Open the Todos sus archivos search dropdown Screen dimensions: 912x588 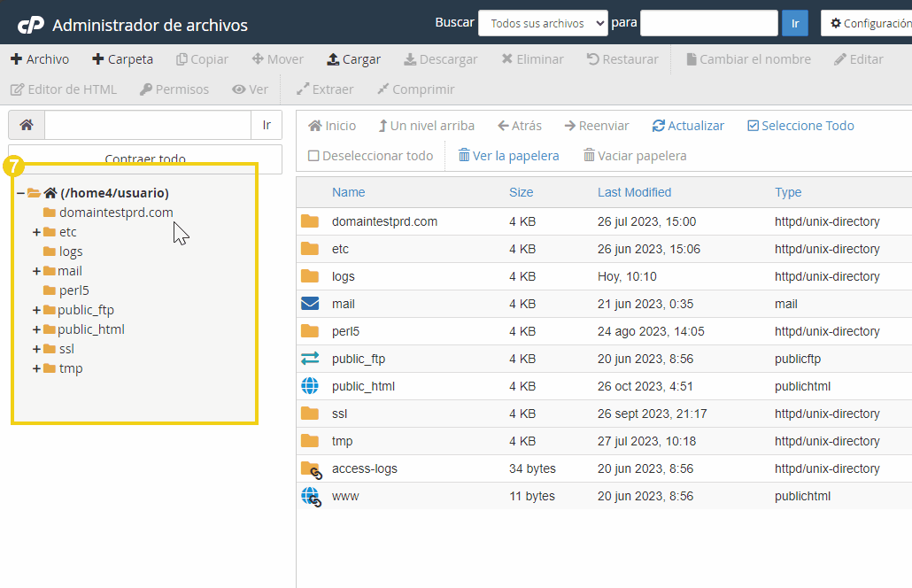click(x=543, y=23)
